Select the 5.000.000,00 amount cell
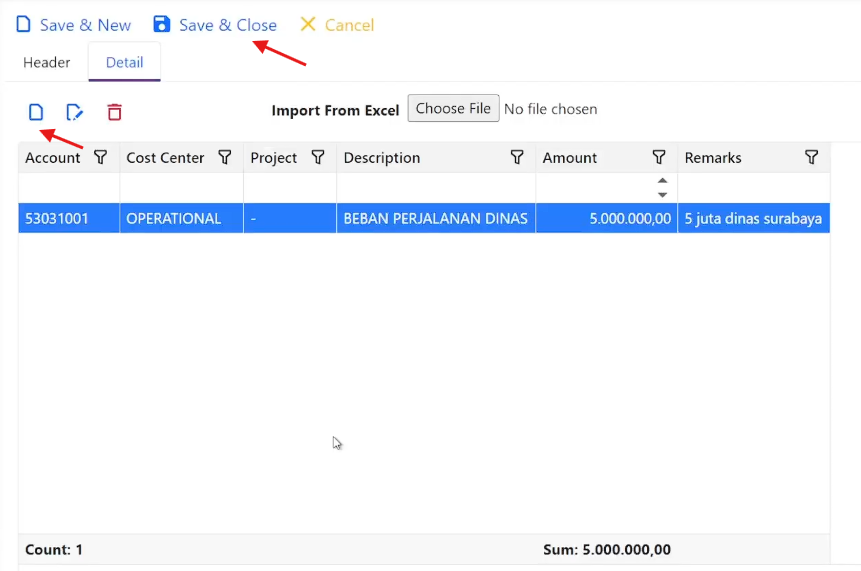This screenshot has width=861, height=571. pos(607,218)
